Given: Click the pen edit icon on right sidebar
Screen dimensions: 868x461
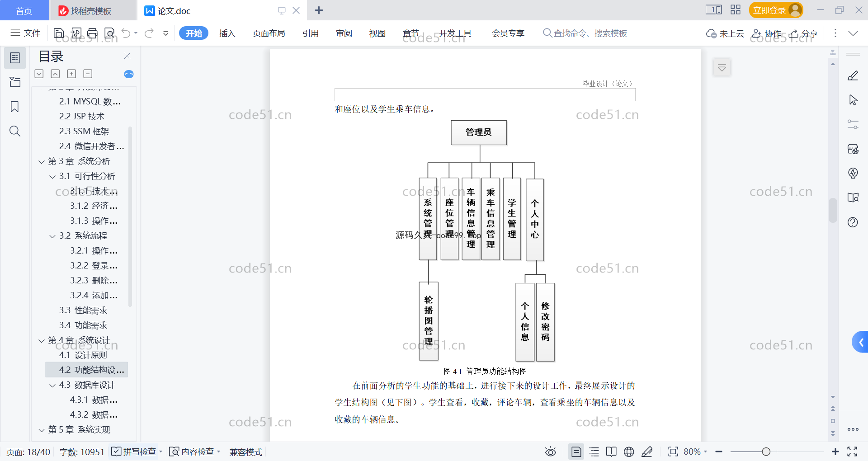Looking at the screenshot, I should click(853, 75).
